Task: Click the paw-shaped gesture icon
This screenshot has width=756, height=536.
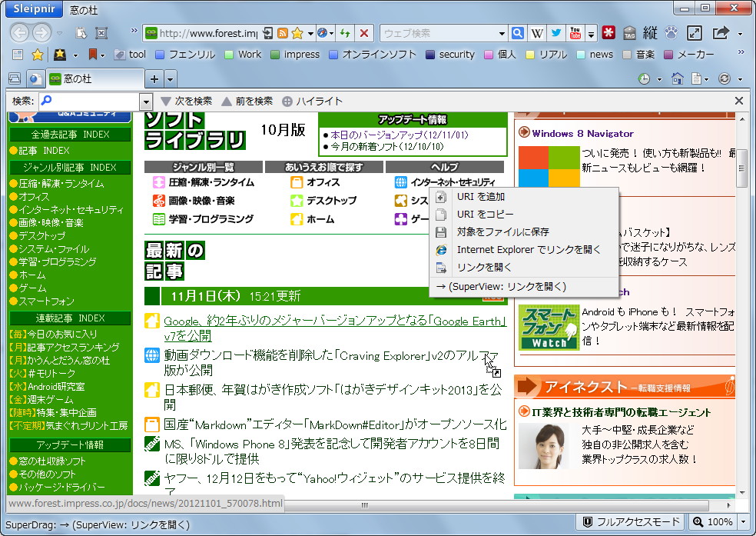Action: coord(669,34)
